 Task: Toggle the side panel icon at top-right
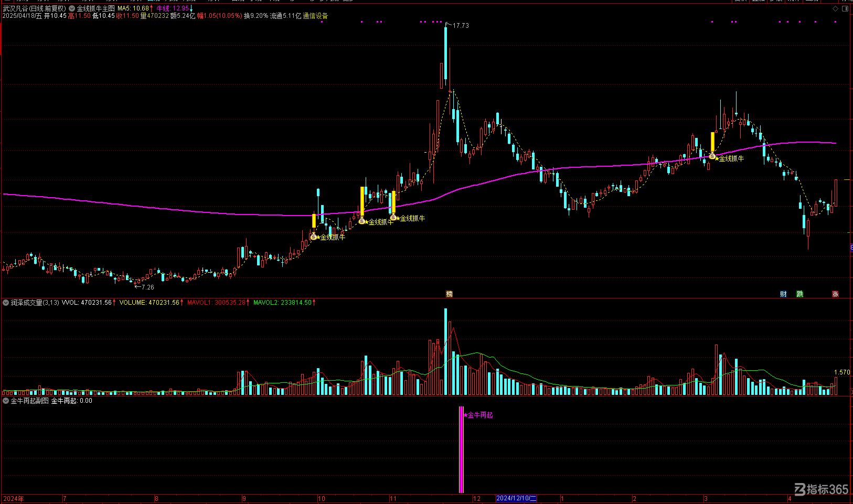[845, 8]
